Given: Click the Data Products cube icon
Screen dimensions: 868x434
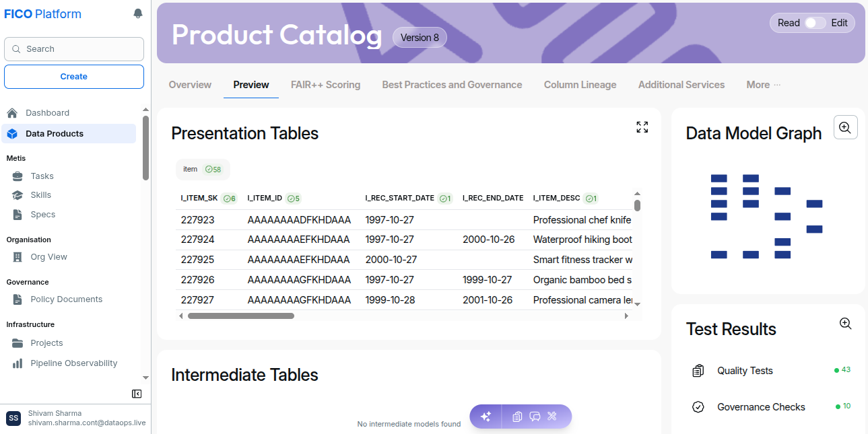Looking at the screenshot, I should (12, 134).
